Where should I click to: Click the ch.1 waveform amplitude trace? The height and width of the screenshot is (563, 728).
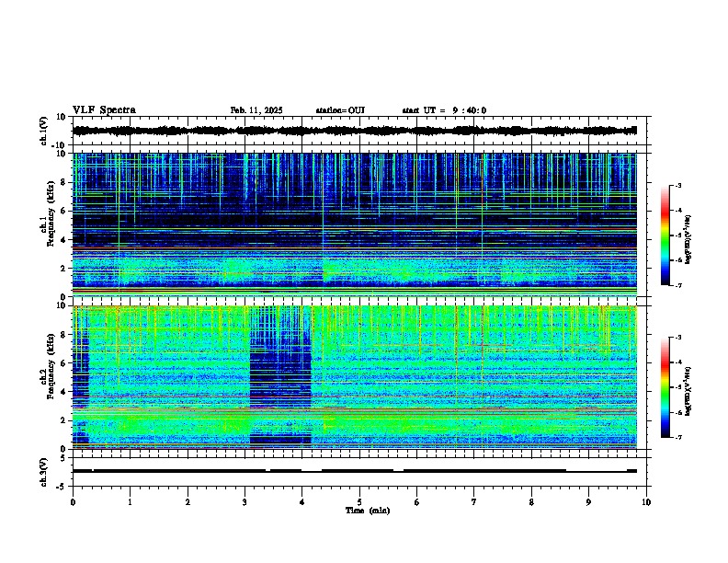tap(355, 131)
